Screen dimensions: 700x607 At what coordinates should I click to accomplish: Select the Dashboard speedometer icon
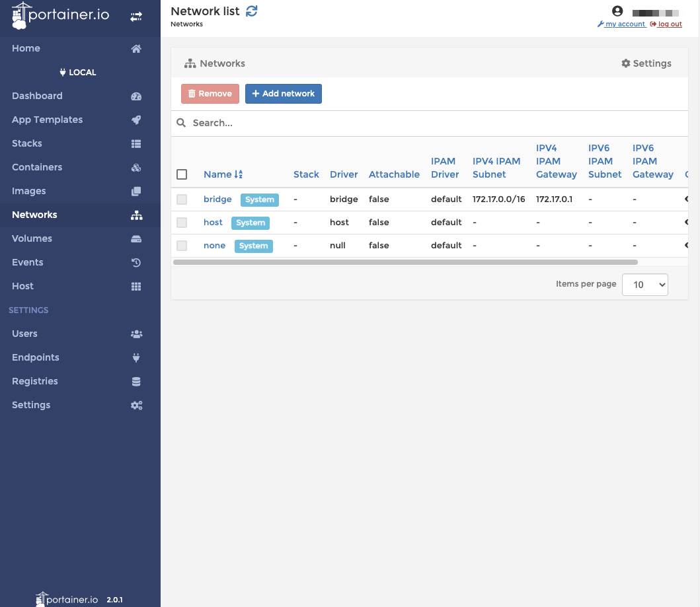pyautogui.click(x=136, y=96)
